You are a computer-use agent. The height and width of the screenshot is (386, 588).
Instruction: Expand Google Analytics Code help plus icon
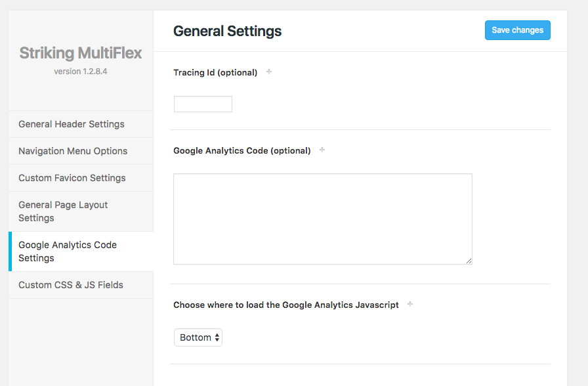(x=322, y=150)
